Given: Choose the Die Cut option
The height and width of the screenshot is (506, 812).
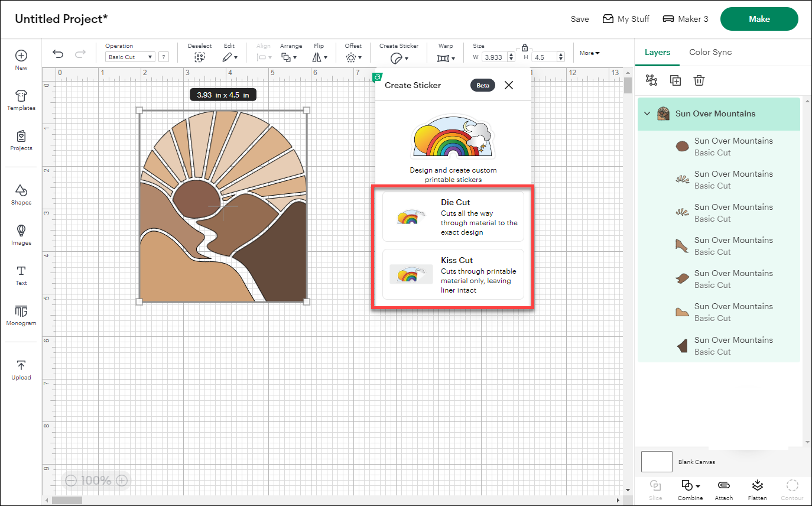Looking at the screenshot, I should point(453,216).
